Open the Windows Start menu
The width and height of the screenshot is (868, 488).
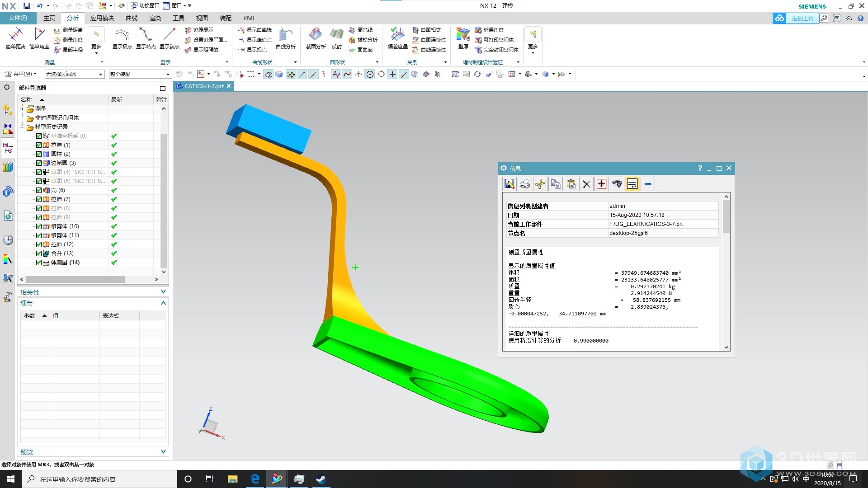coord(11,479)
